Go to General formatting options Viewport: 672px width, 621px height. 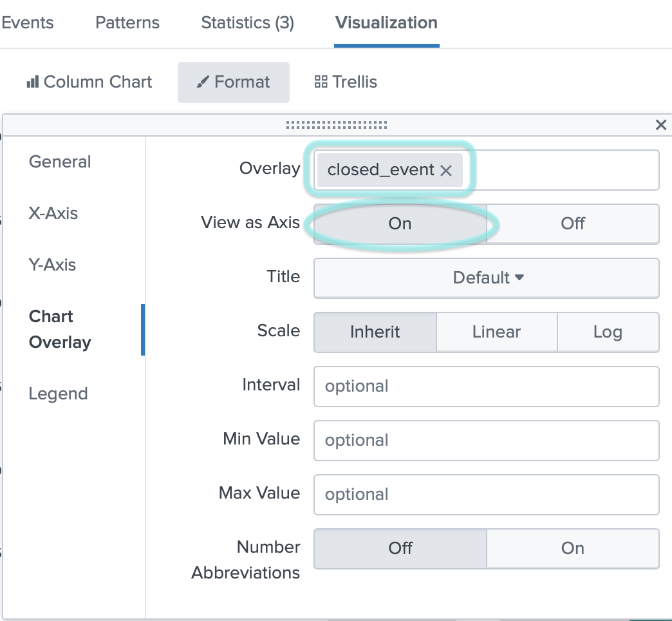[59, 162]
